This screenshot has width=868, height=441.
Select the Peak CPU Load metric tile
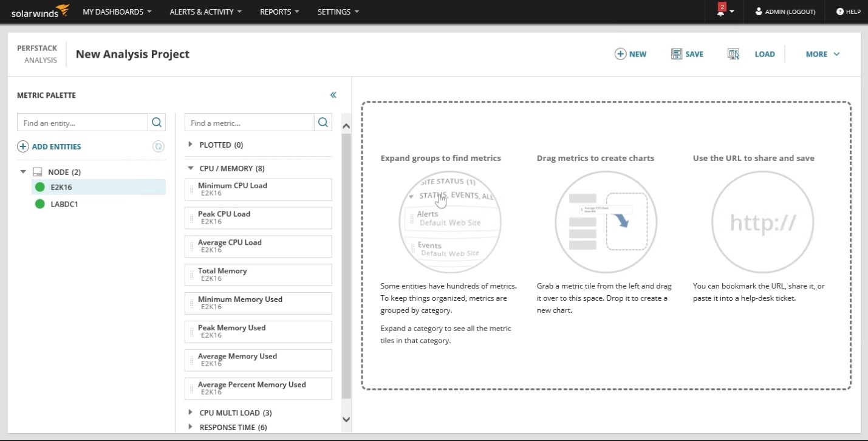[x=258, y=218]
